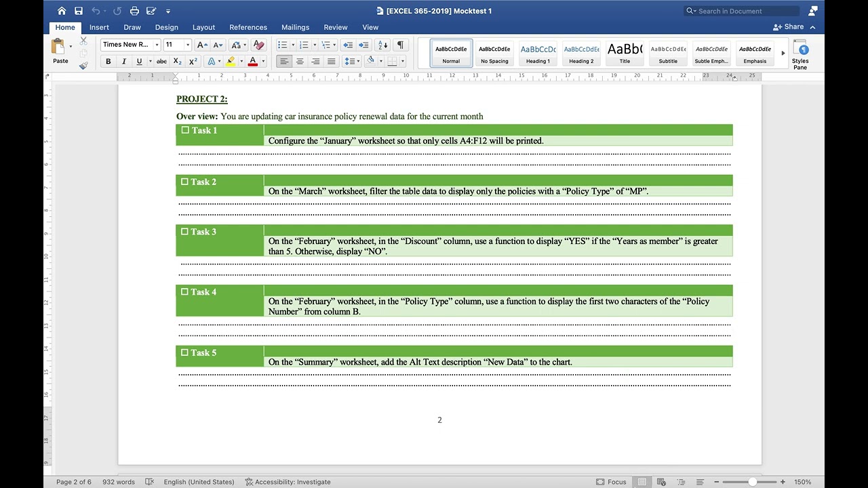This screenshot has height=488, width=868.
Task: Adjust the zoom slider handle
Action: pyautogui.click(x=753, y=482)
